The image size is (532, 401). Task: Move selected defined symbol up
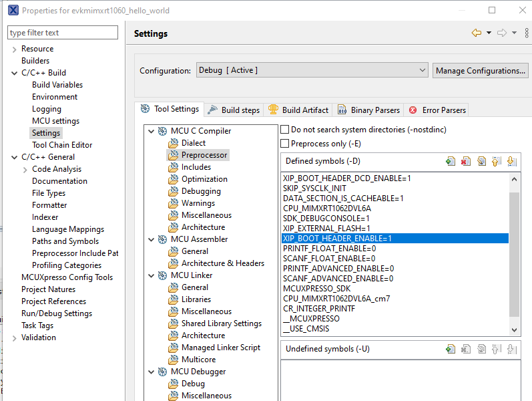point(496,161)
